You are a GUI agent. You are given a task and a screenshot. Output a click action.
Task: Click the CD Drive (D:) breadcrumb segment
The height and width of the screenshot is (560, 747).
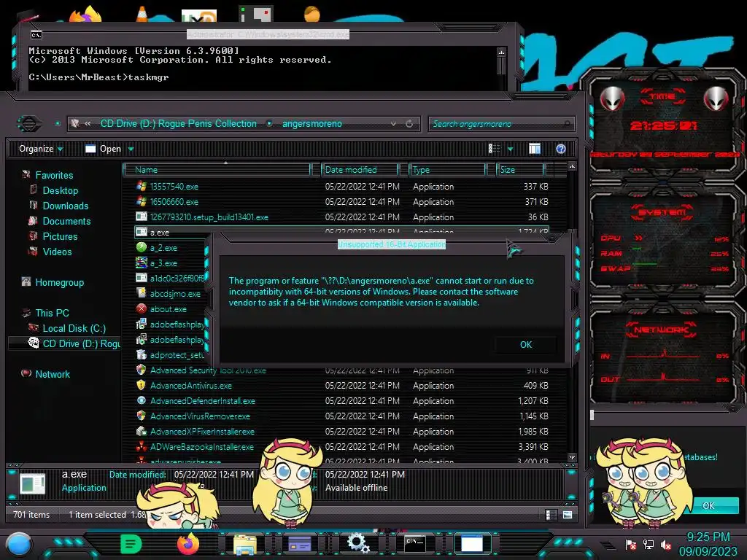(x=178, y=124)
